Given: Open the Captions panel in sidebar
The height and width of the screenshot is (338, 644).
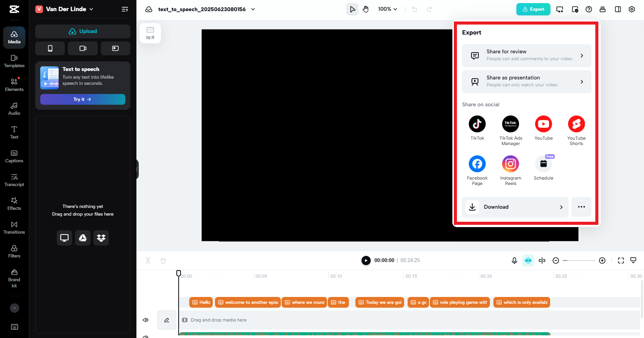Looking at the screenshot, I should 14,157.
